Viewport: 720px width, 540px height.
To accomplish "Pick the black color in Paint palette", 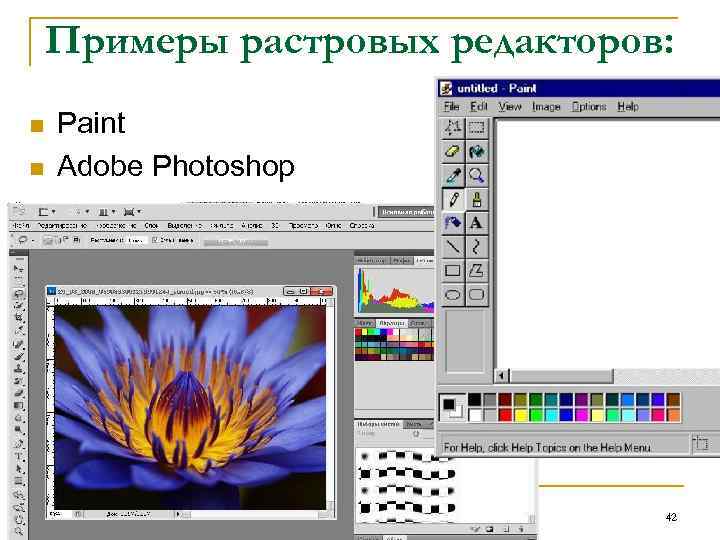I will [x=474, y=399].
